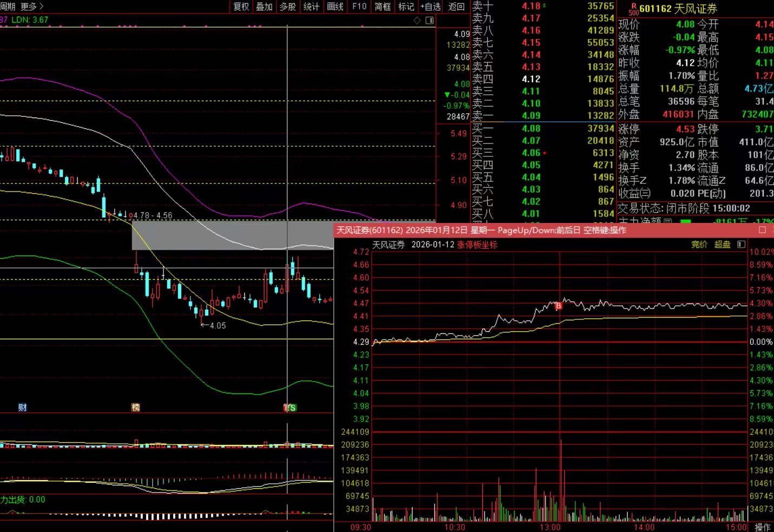Click the 周期 period label
The width and height of the screenshot is (774, 532).
(8, 6)
